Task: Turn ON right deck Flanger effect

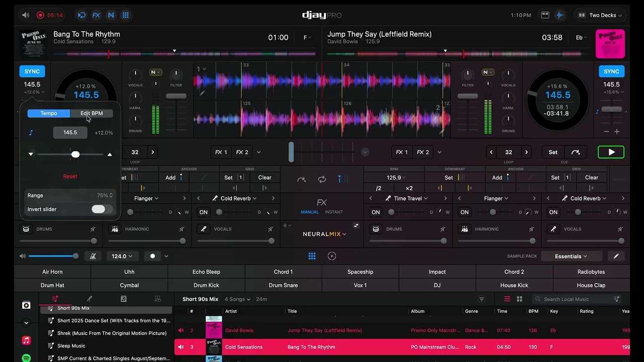Action: click(x=464, y=212)
